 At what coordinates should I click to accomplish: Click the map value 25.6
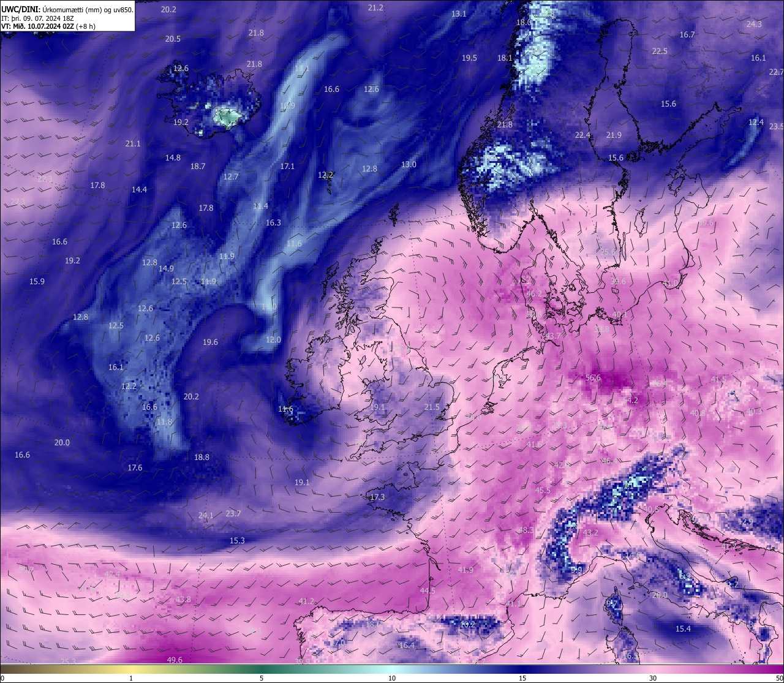(608, 252)
